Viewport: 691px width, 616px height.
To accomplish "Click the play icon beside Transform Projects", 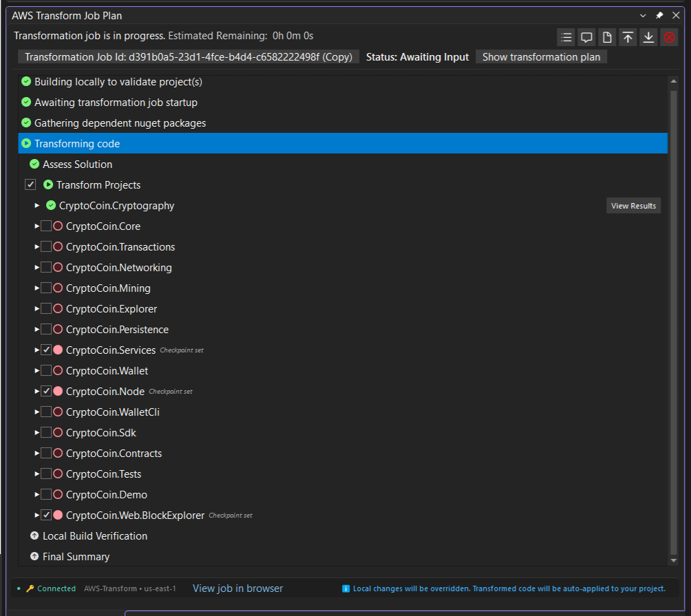I will click(x=48, y=184).
